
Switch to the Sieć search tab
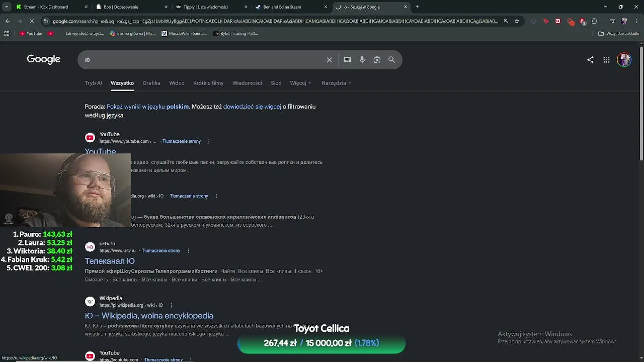coord(276,83)
